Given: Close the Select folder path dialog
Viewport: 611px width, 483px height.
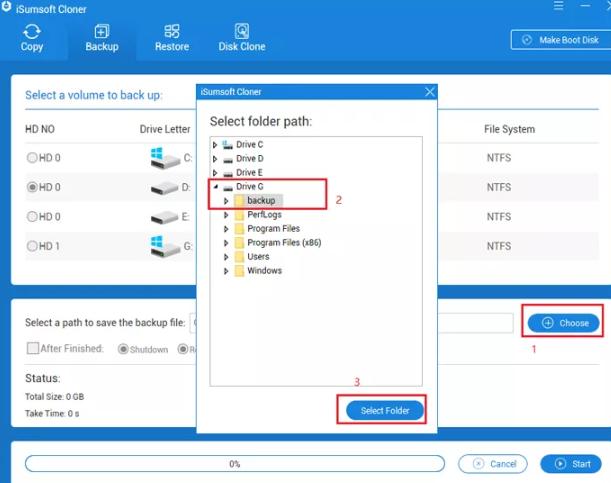Looking at the screenshot, I should click(x=430, y=92).
